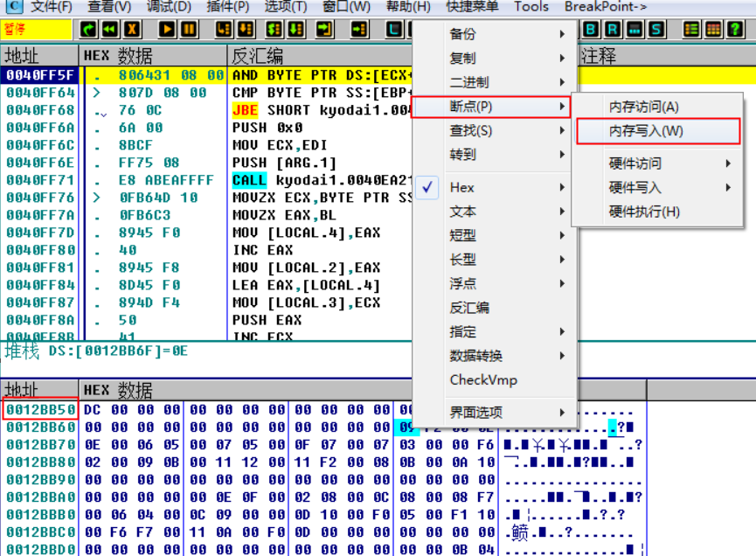
Task: Open the 文件(F) menu
Action: coord(52,7)
